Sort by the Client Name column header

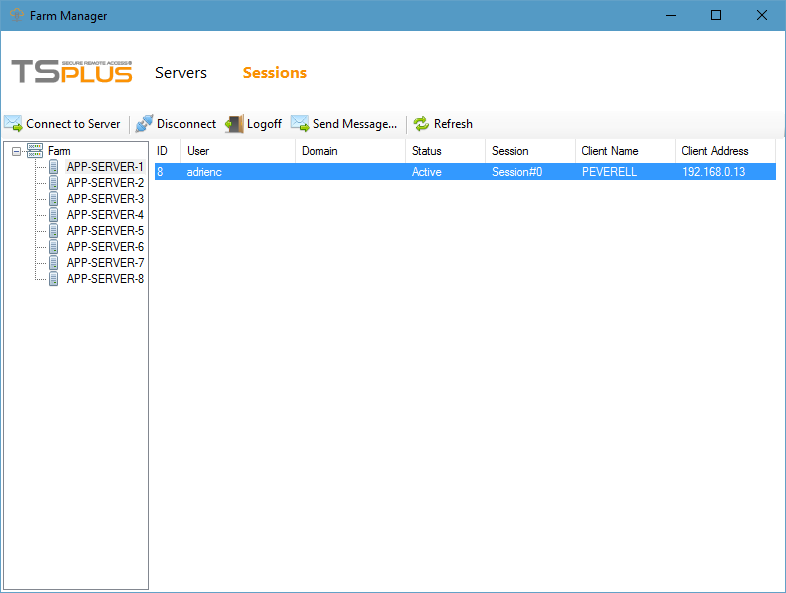coord(625,151)
